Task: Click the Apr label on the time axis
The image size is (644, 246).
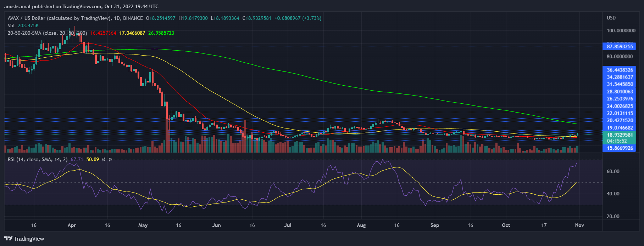Action: click(72, 225)
